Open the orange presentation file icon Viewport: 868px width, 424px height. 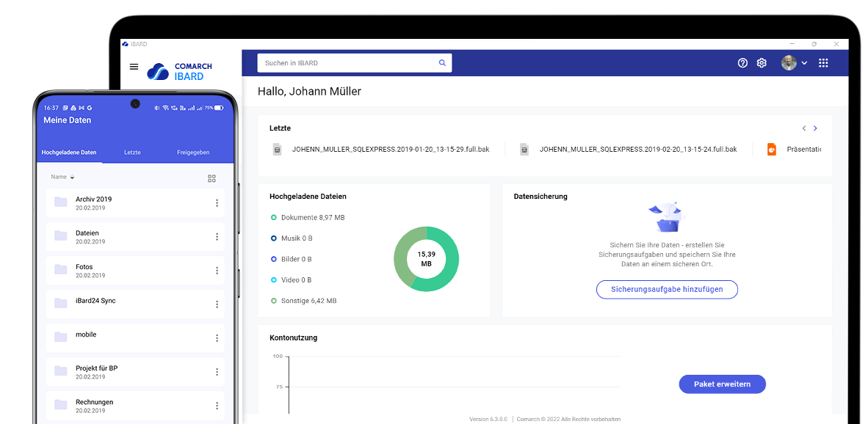[x=772, y=149]
